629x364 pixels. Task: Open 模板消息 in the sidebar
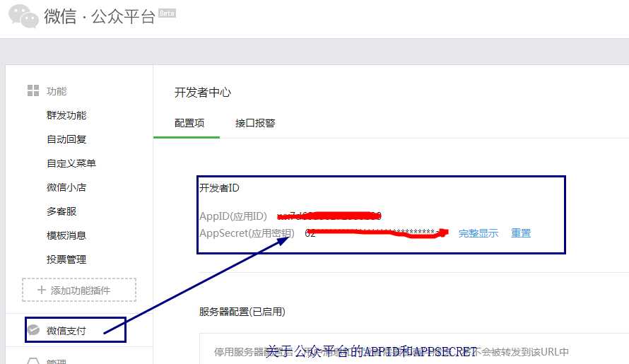click(66, 235)
